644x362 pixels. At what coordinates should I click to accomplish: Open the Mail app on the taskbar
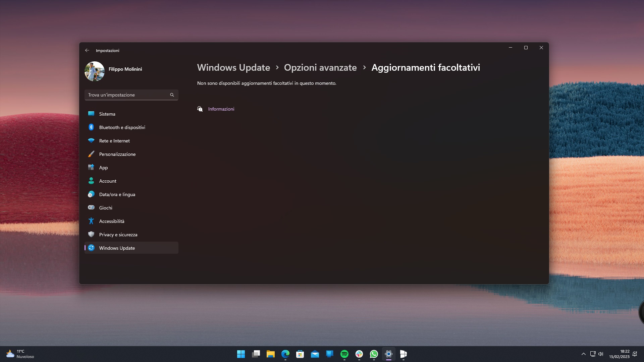(x=315, y=354)
